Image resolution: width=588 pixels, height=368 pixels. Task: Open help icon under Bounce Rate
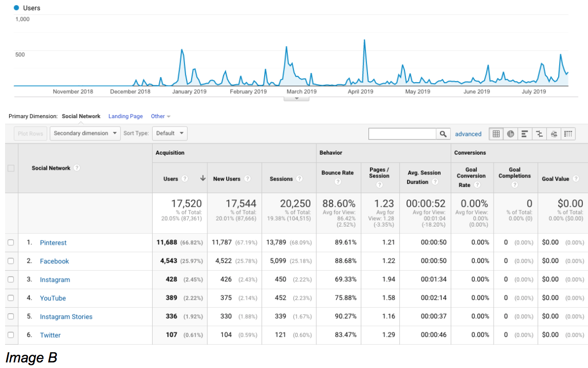point(338,181)
